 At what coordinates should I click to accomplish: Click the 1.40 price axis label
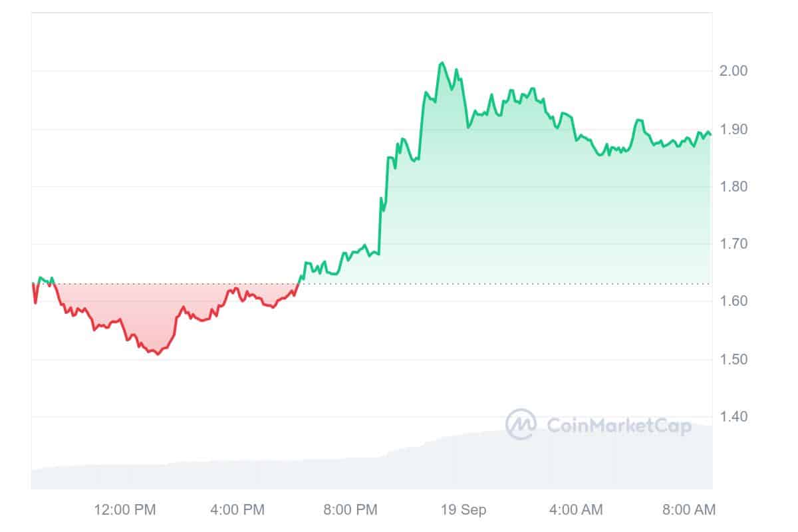[x=733, y=417]
